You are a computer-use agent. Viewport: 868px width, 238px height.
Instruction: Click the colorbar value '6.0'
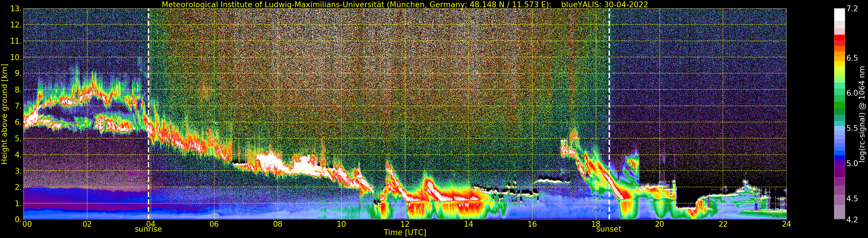[x=852, y=93]
